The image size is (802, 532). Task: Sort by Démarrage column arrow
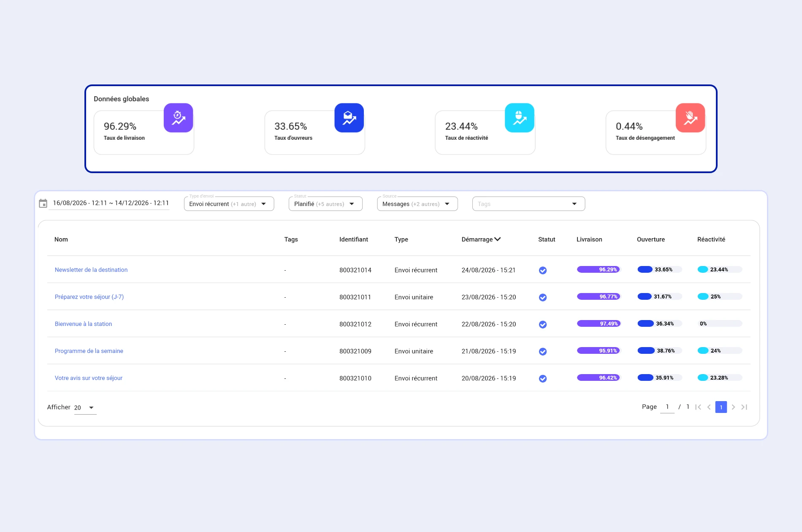point(498,239)
